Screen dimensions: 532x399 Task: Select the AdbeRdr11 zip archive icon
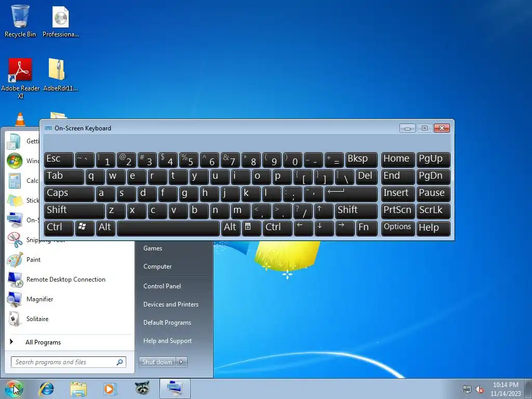click(x=60, y=75)
